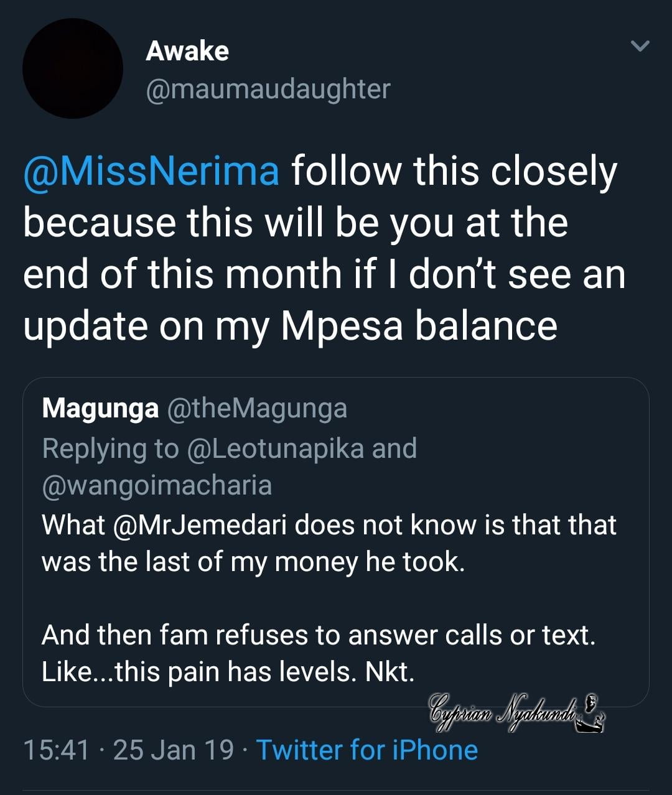Open the @Leotunapika reply mention

pyautogui.click(x=275, y=448)
